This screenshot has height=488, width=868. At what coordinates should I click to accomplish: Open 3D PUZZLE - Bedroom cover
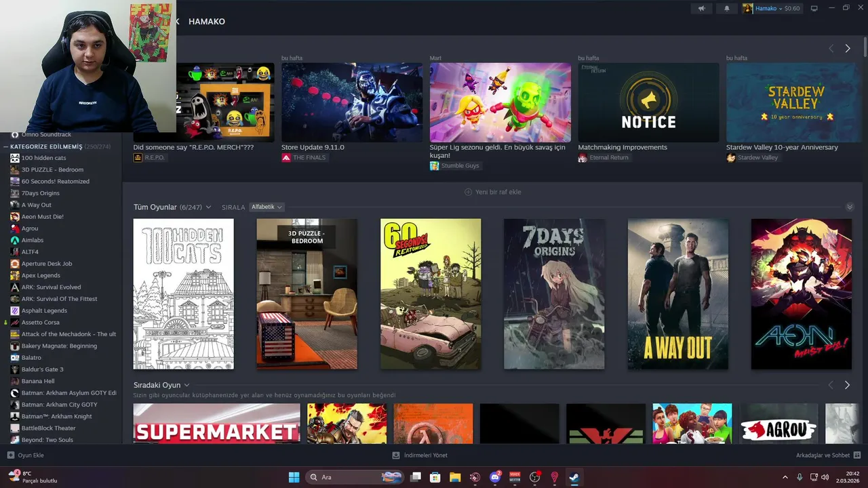point(307,293)
